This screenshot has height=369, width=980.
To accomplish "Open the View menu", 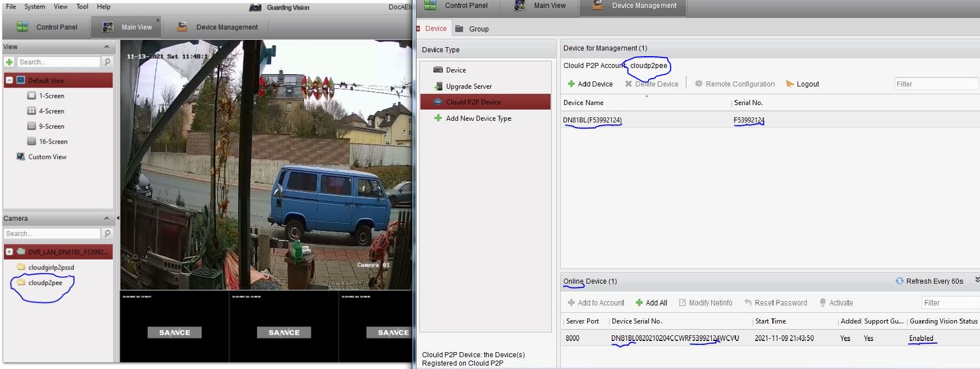I will coord(61,7).
